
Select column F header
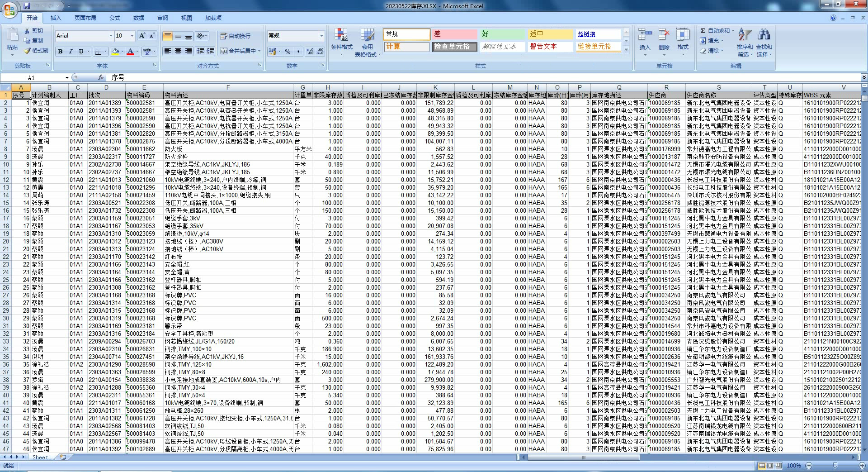[228, 87]
